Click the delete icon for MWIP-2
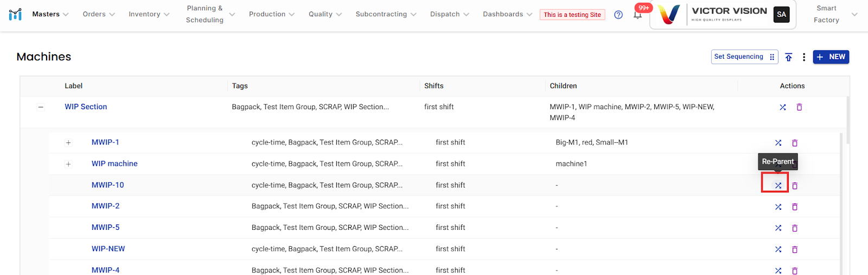Viewport: 868px width, 275px height. 795,207
